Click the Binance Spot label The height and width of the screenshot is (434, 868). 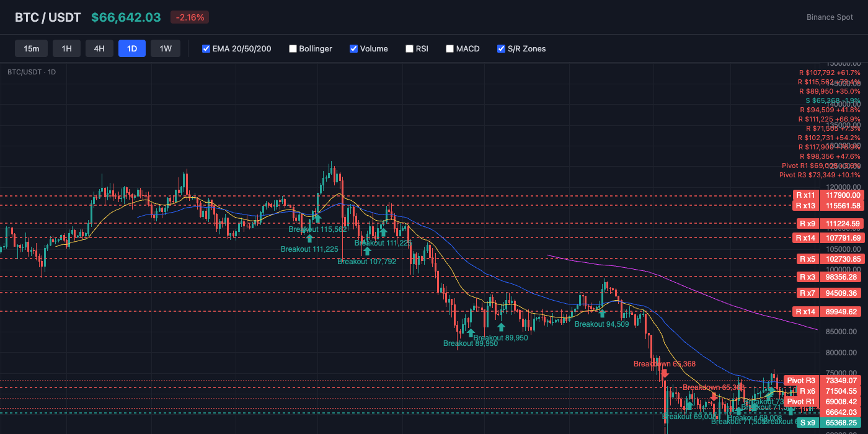click(x=830, y=17)
